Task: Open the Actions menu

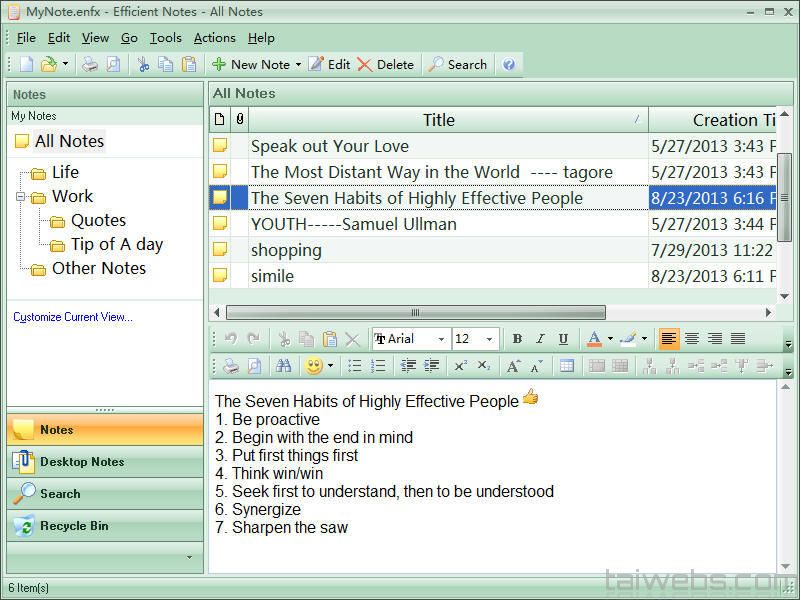Action: [214, 38]
